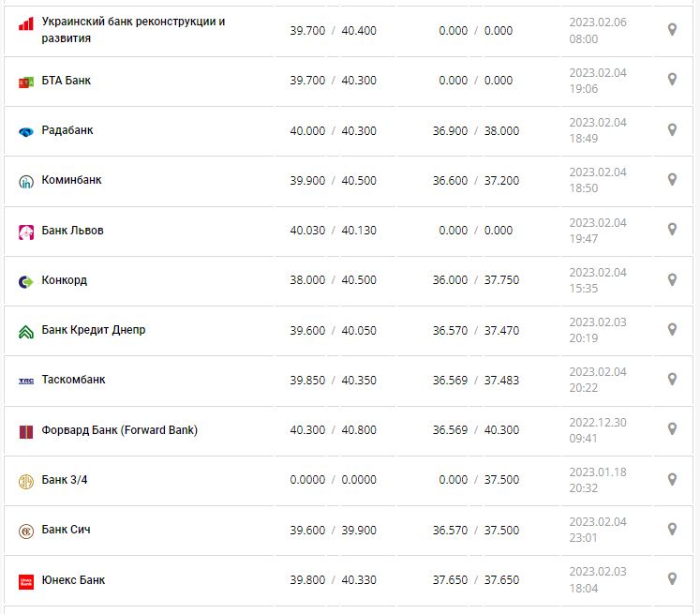Open the location pin for Радабанк
The height and width of the screenshot is (614, 700).
672,129
